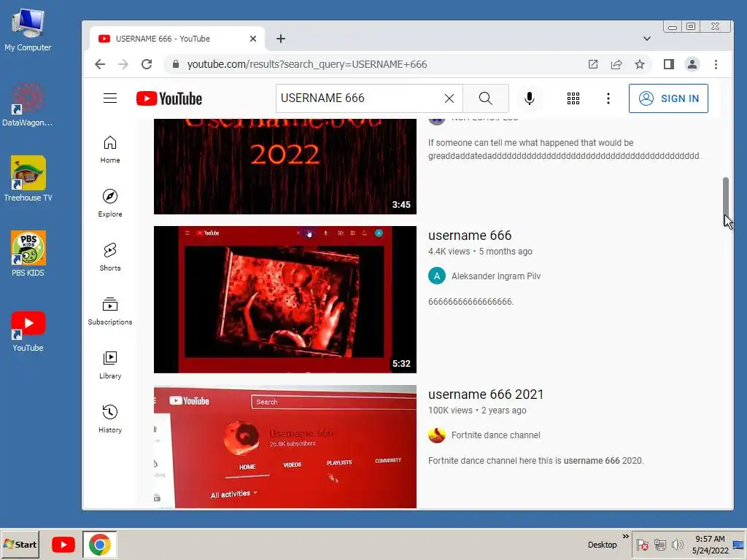The image size is (747, 560).
Task: Play the 3:45 video thumbnail
Action: (x=285, y=166)
